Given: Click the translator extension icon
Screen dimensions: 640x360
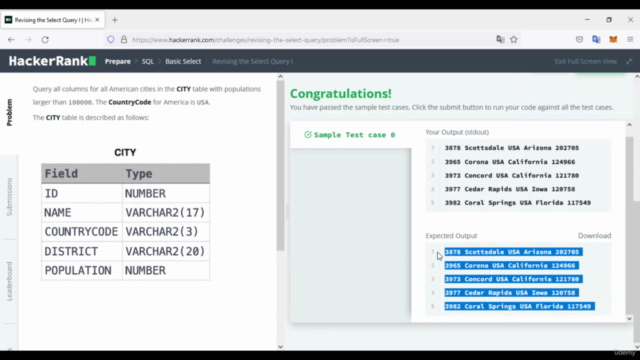Looking at the screenshot, I should [596, 40].
